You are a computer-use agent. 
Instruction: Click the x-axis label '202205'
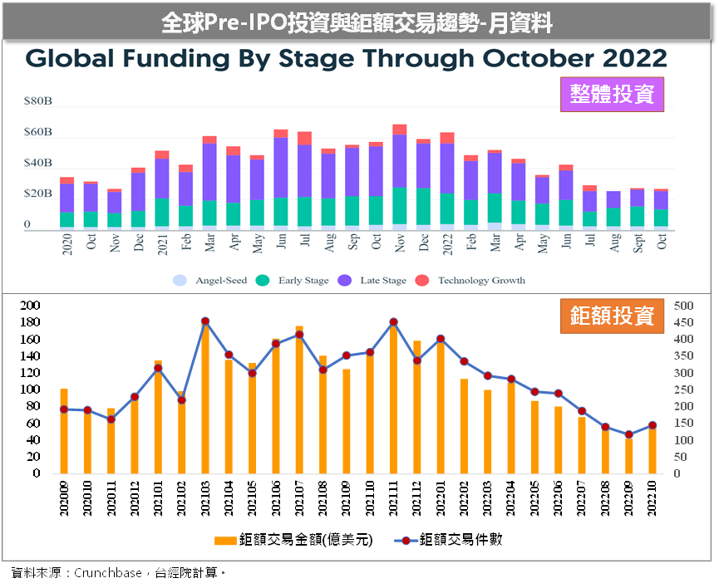click(x=534, y=498)
